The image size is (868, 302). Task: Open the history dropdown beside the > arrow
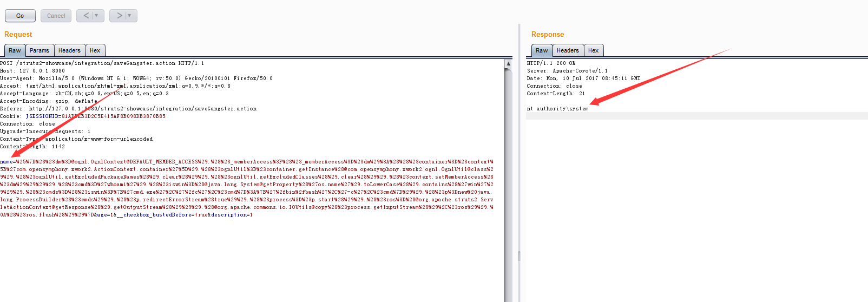point(130,16)
